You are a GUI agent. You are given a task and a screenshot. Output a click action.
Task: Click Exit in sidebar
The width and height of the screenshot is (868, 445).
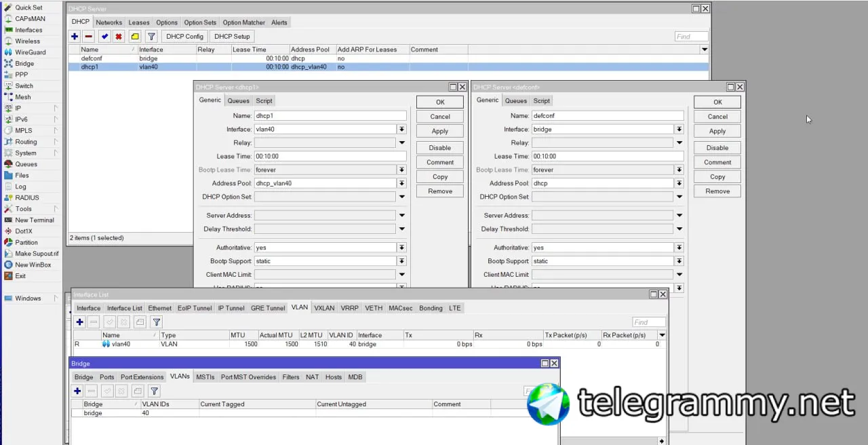pyautogui.click(x=20, y=276)
